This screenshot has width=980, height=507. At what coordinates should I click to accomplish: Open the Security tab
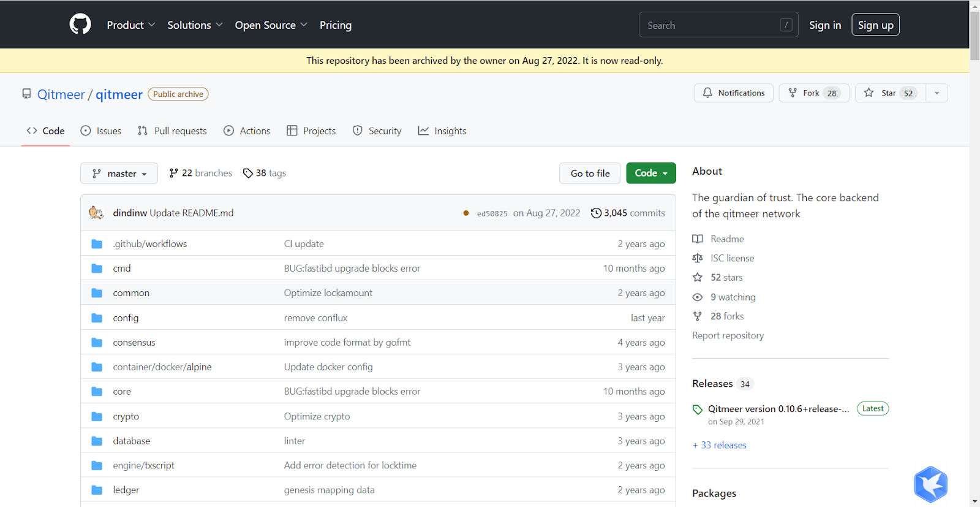(377, 131)
